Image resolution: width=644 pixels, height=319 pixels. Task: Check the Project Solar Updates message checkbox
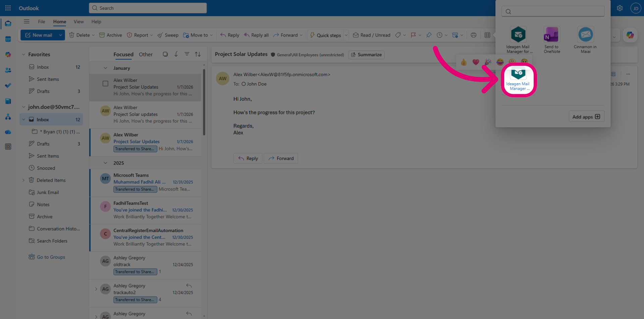coord(105,84)
